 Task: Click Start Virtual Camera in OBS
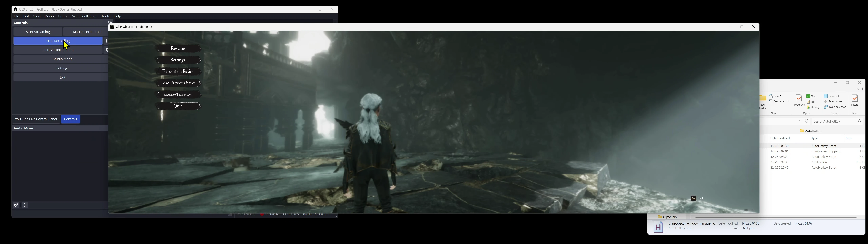click(x=58, y=50)
